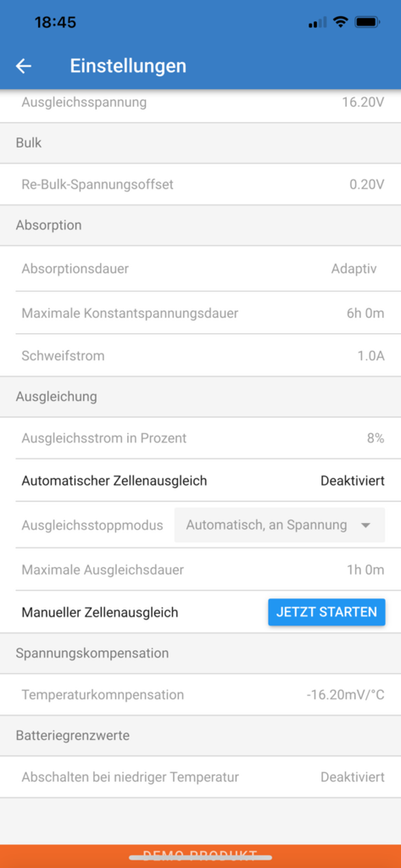Open the Absorptionsdauer Adaptiv setting
The height and width of the screenshot is (868, 401).
pos(200,269)
